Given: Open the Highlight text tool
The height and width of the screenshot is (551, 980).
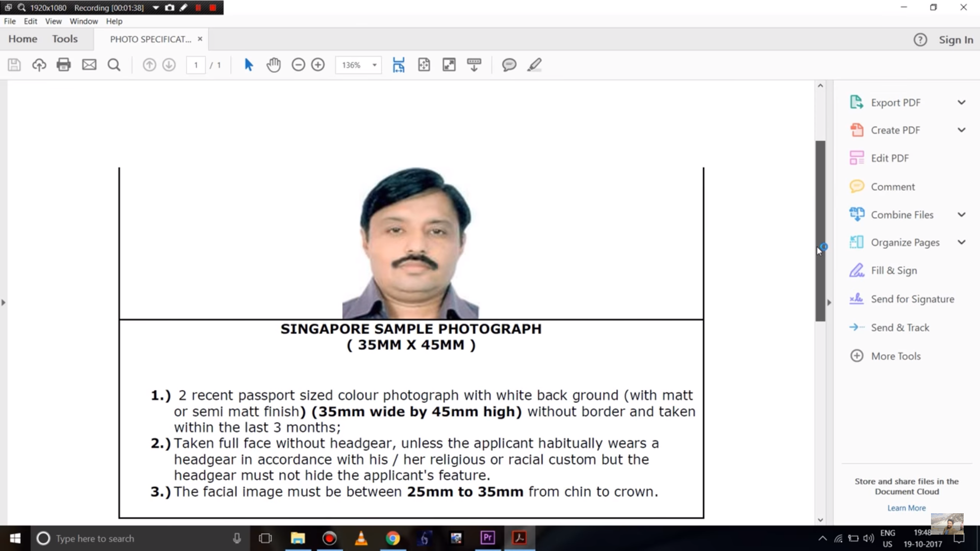Looking at the screenshot, I should (534, 65).
